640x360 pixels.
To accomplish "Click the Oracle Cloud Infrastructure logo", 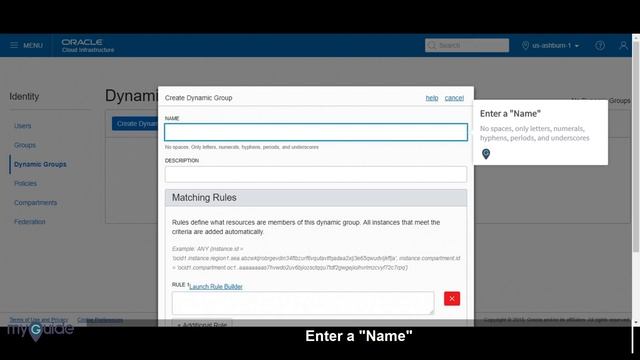I will coord(88,45).
